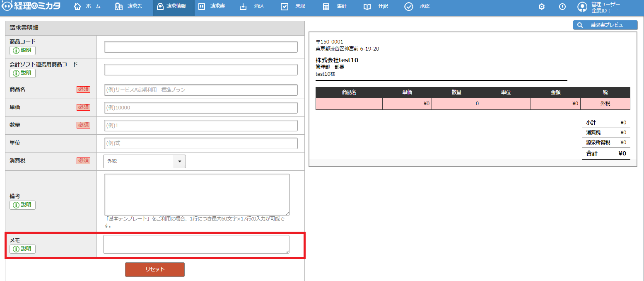This screenshot has width=644, height=281.
Task: Click the alert exclamation icon in header
Action: (562, 7)
